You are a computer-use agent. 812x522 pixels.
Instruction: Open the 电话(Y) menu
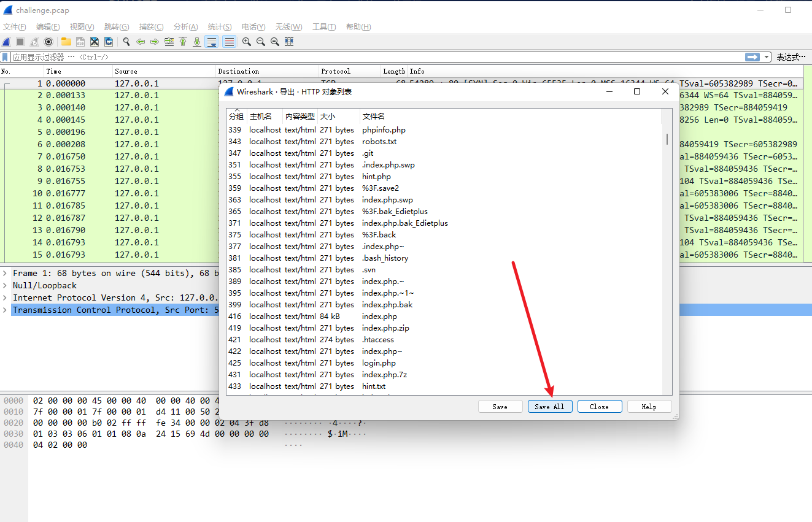tap(253, 27)
